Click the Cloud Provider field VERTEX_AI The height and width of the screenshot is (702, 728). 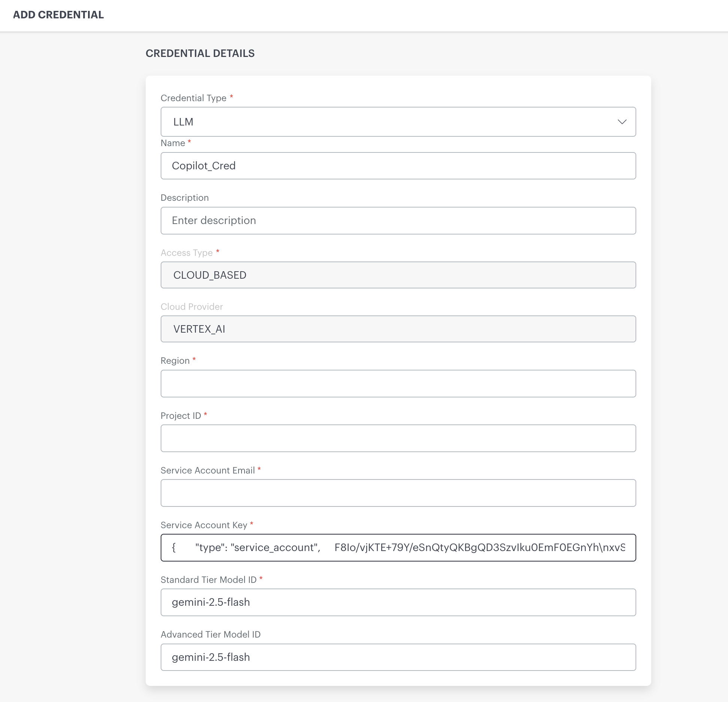398,329
